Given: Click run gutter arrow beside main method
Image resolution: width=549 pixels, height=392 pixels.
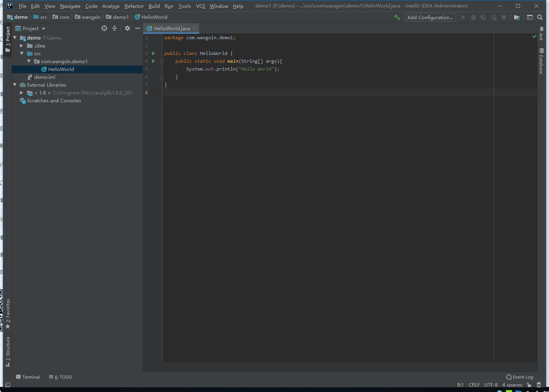Looking at the screenshot, I should click(x=153, y=61).
